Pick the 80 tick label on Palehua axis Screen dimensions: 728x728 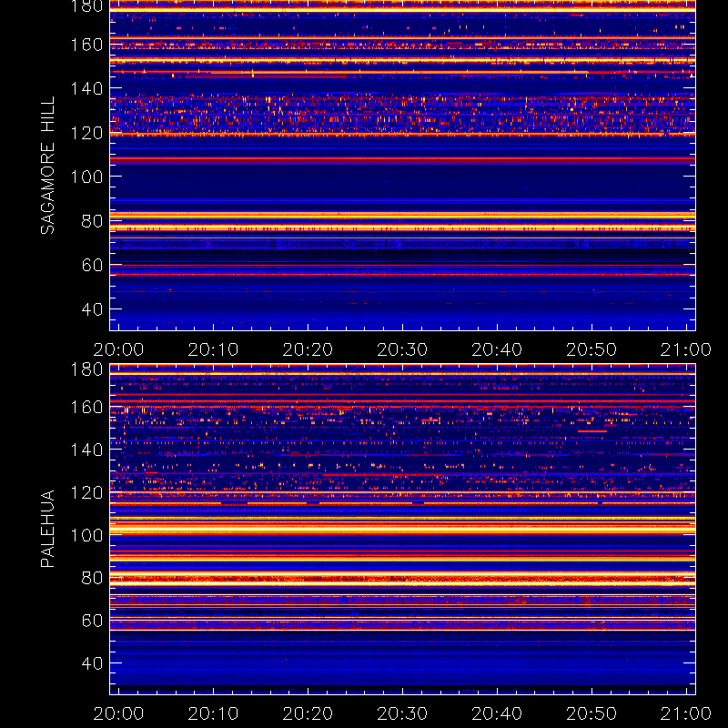coord(92,578)
